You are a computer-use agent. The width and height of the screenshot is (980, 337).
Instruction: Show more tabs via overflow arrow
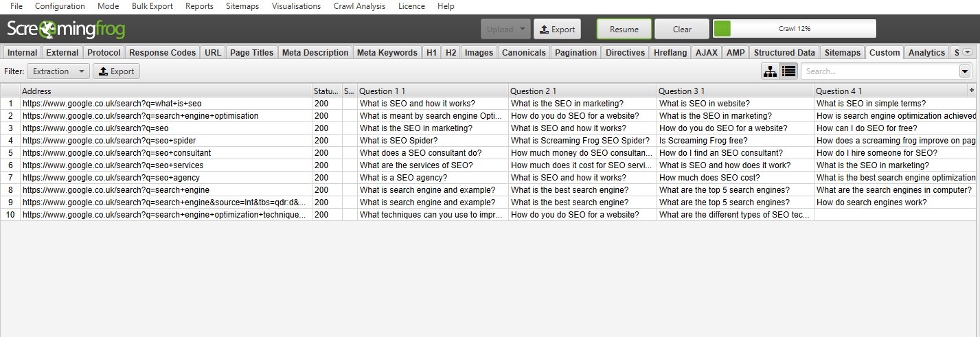click(968, 52)
